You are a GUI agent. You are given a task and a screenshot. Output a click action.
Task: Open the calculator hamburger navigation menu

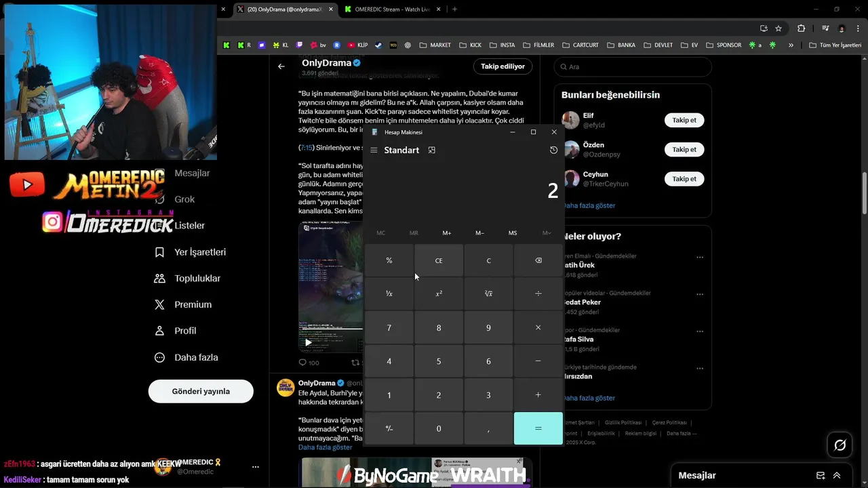coord(374,150)
